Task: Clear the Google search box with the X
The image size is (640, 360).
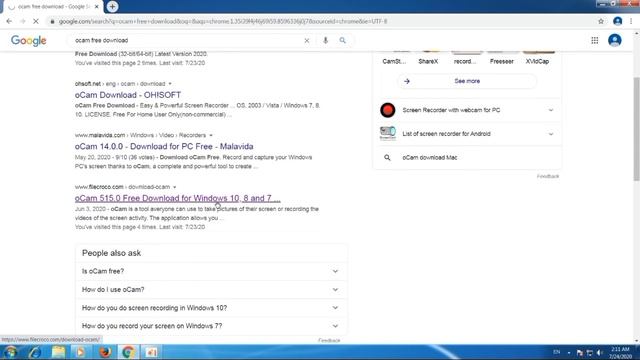Action: point(307,40)
